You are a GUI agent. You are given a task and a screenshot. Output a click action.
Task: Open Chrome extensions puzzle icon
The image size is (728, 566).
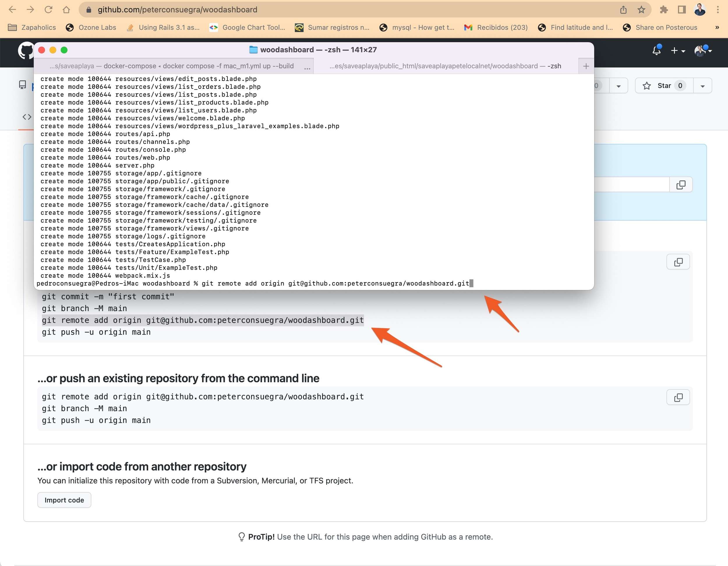[663, 10]
